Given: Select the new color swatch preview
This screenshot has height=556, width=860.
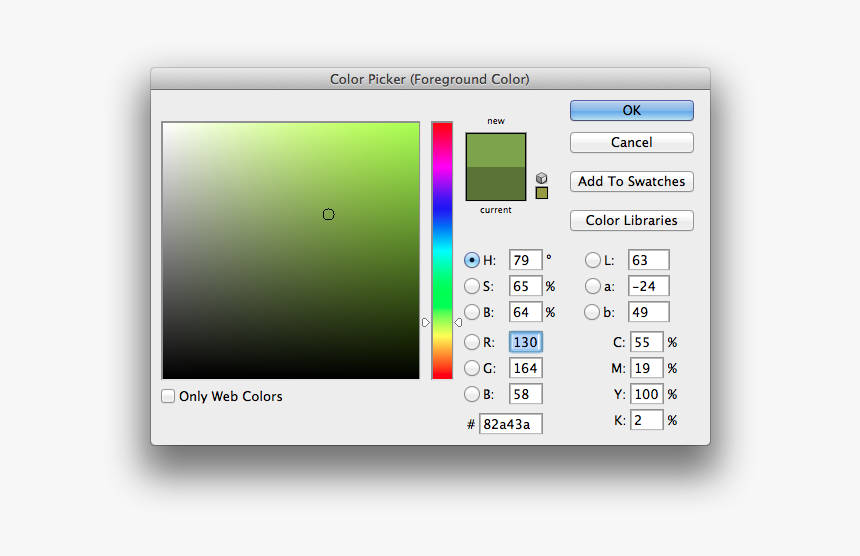Looking at the screenshot, I should point(496,150).
